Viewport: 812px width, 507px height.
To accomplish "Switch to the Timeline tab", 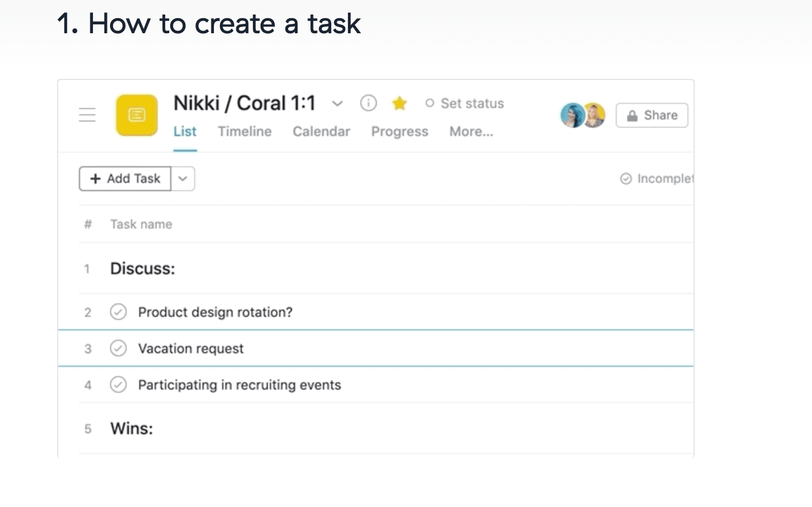I will (245, 131).
